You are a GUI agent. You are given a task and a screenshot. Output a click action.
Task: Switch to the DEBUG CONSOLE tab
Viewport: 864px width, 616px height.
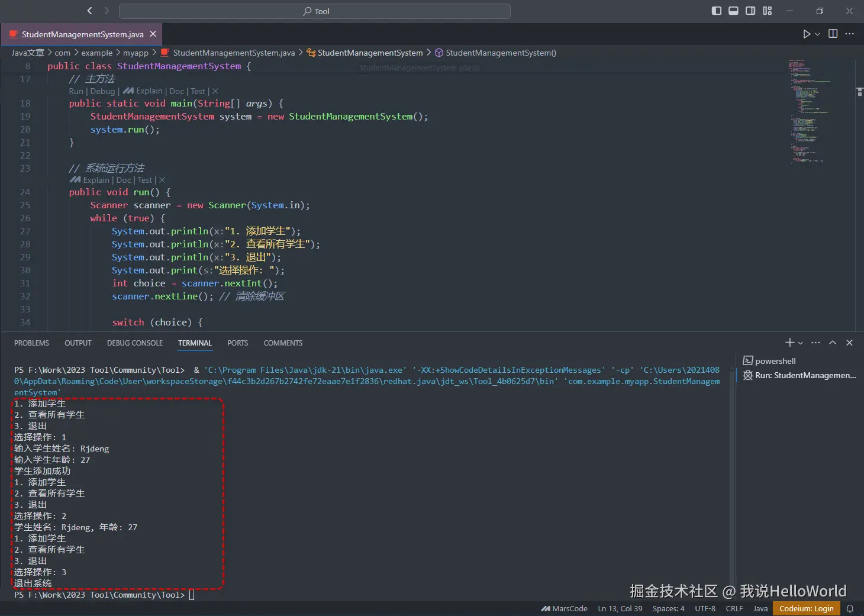pyautogui.click(x=135, y=343)
